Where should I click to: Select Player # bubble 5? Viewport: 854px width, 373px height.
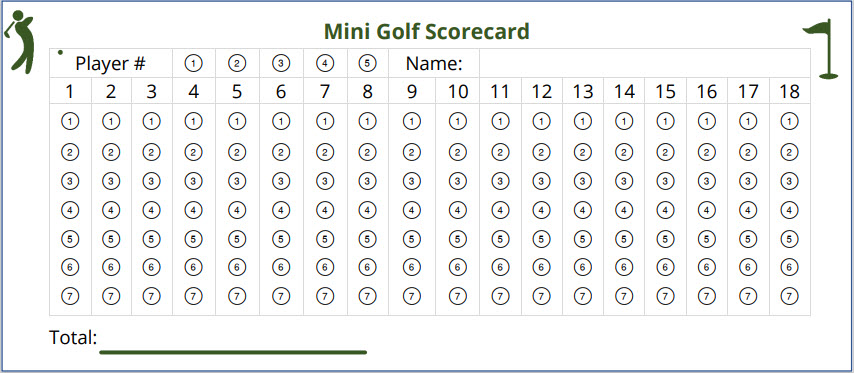click(x=368, y=63)
